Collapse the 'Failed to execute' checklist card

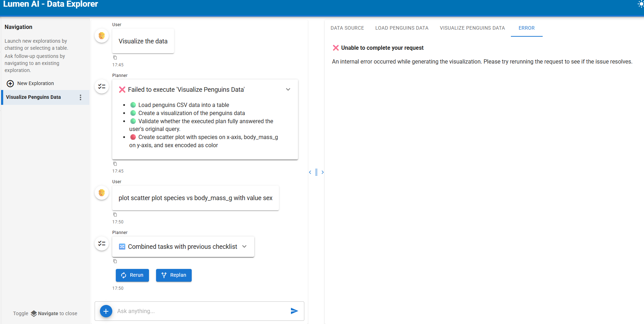coord(288,90)
